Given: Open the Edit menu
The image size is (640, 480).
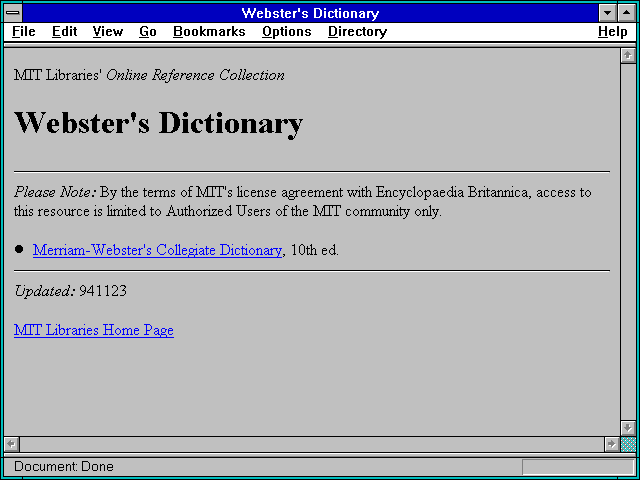Looking at the screenshot, I should click(64, 32).
